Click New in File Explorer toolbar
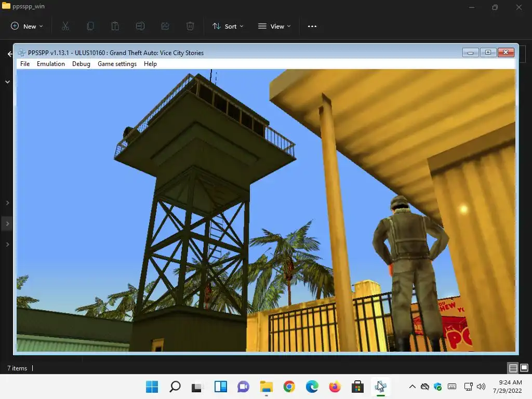 (27, 26)
